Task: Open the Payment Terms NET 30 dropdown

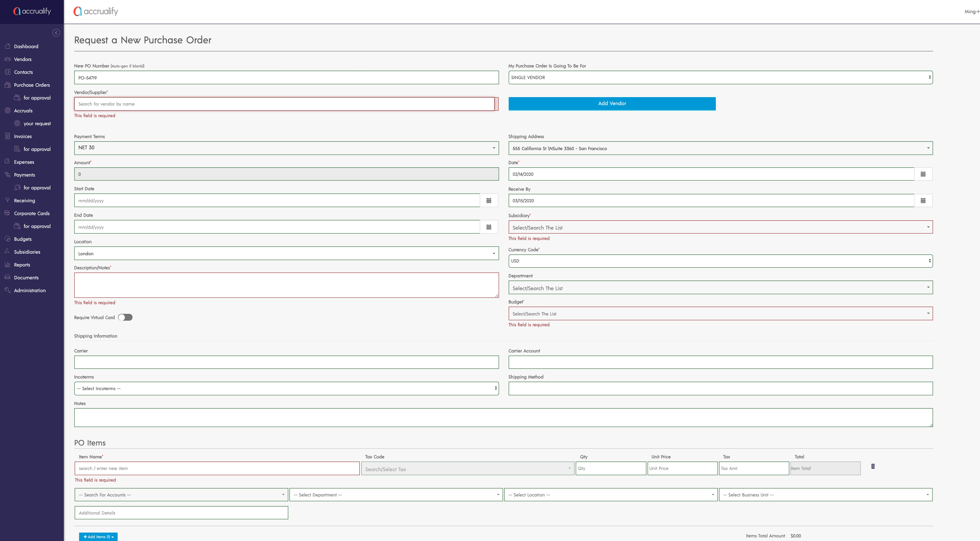Action: (286, 148)
